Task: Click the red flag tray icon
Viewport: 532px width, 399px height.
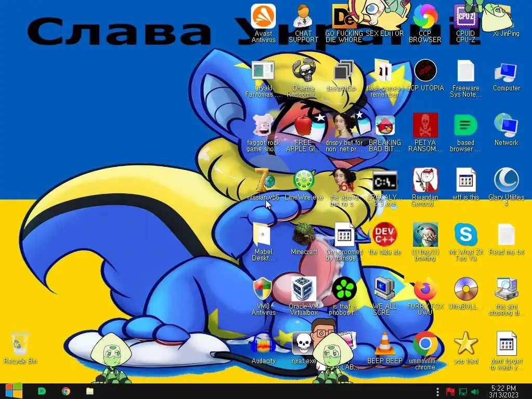Action: [450, 392]
